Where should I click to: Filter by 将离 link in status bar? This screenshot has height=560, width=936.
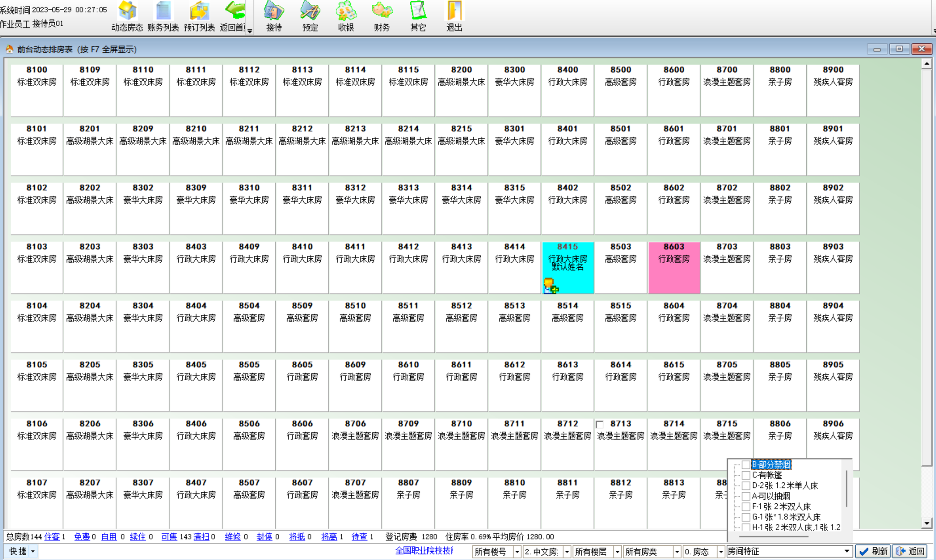pos(329,537)
